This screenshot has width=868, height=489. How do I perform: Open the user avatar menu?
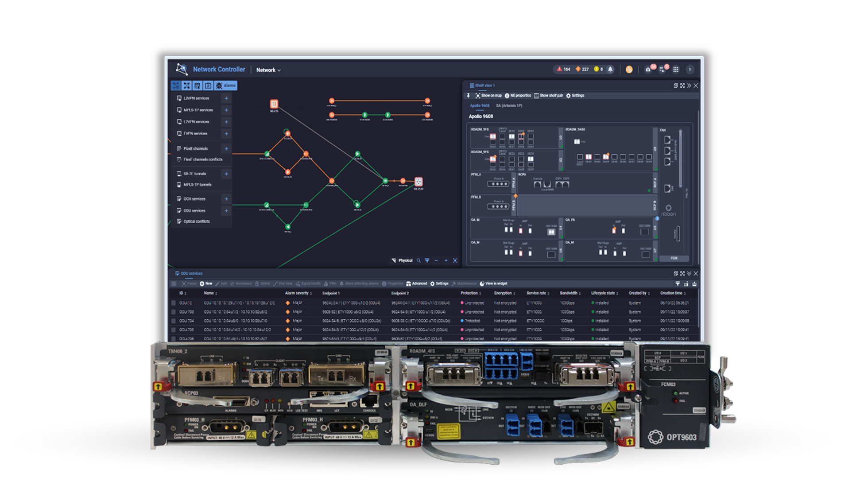click(690, 69)
